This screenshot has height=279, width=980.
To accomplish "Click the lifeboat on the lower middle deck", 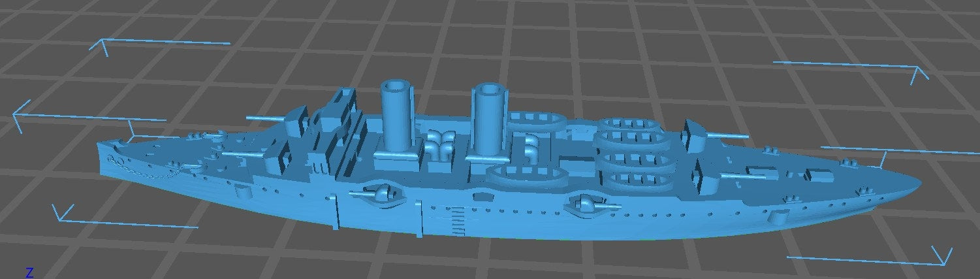I will click(x=526, y=175).
